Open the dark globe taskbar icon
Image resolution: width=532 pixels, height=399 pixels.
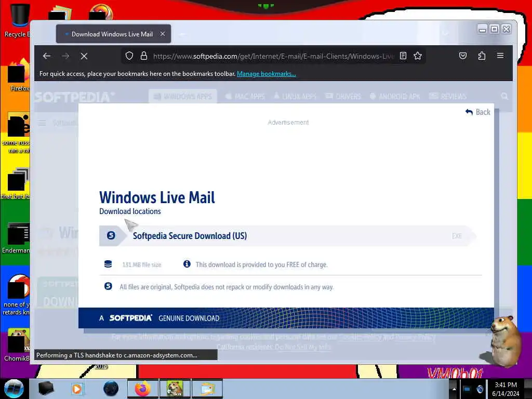[111, 389]
